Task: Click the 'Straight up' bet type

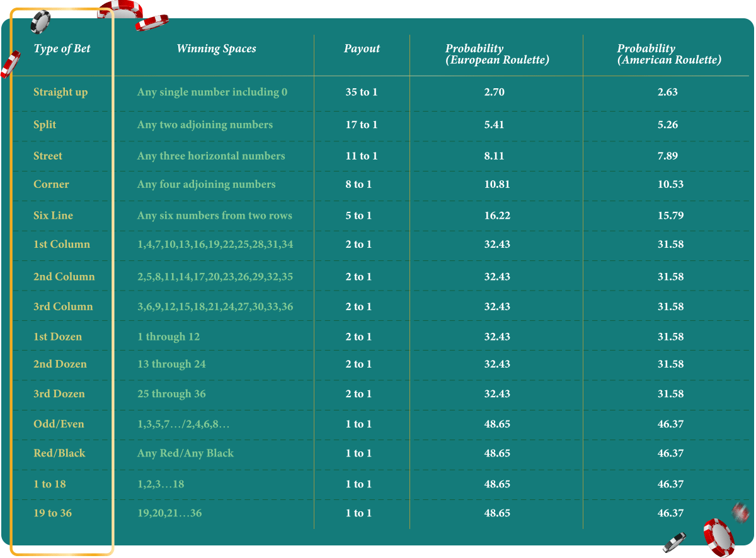Action: click(60, 92)
